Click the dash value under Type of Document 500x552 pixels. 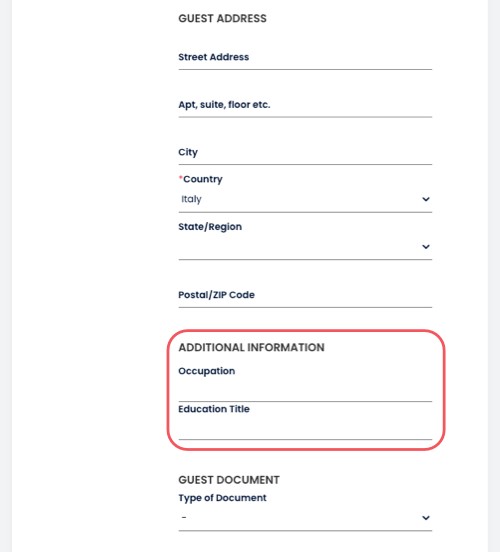click(x=184, y=518)
